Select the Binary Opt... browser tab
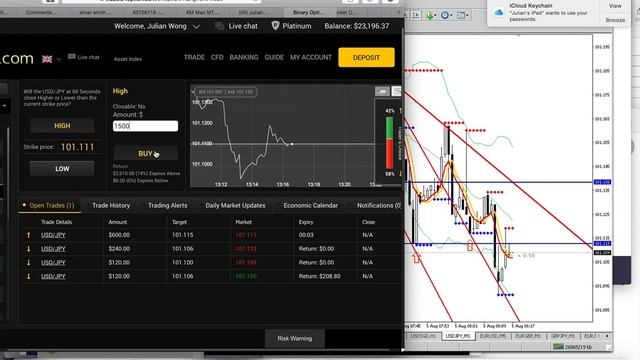The width and height of the screenshot is (640, 360). pos(309,12)
